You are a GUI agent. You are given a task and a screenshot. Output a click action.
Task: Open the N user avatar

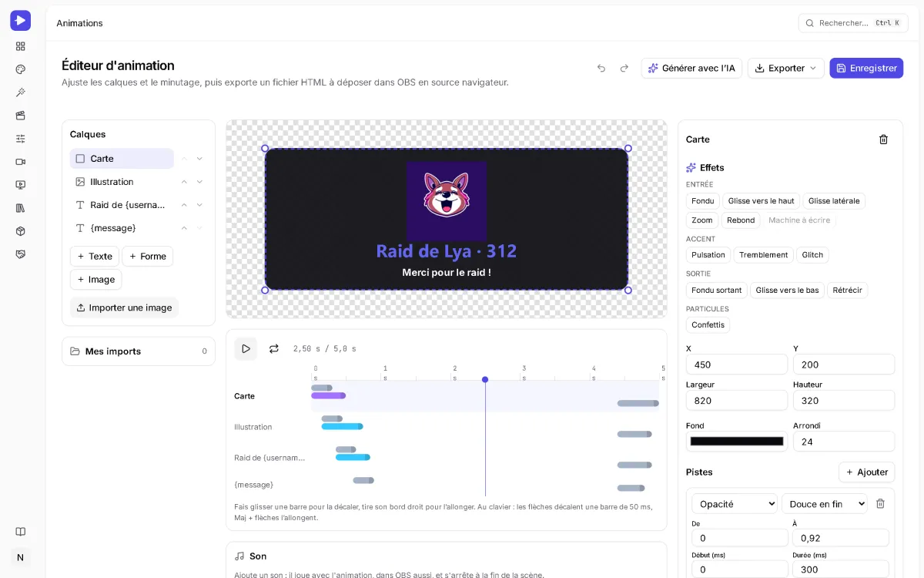[x=20, y=557]
